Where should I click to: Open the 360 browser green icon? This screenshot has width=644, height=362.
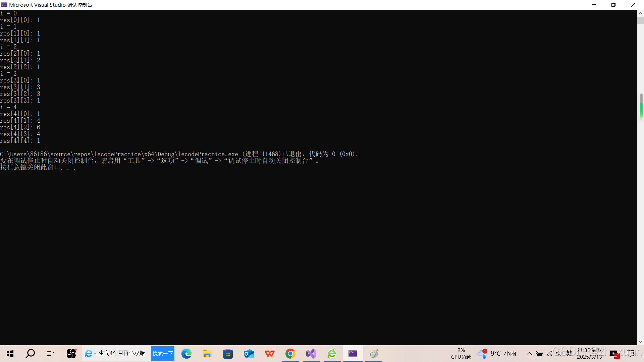[332, 354]
